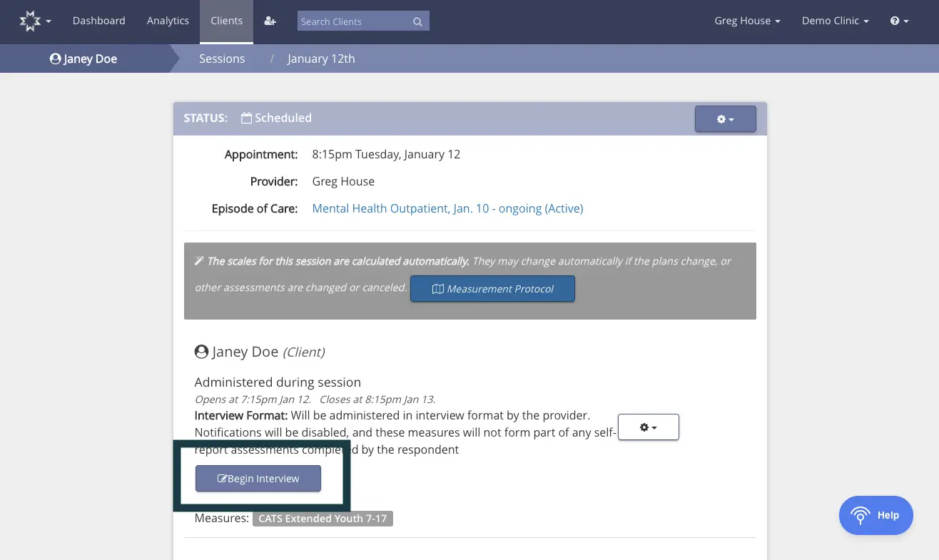
Task: Click the calendar icon beside Scheduled status
Action: point(245,117)
